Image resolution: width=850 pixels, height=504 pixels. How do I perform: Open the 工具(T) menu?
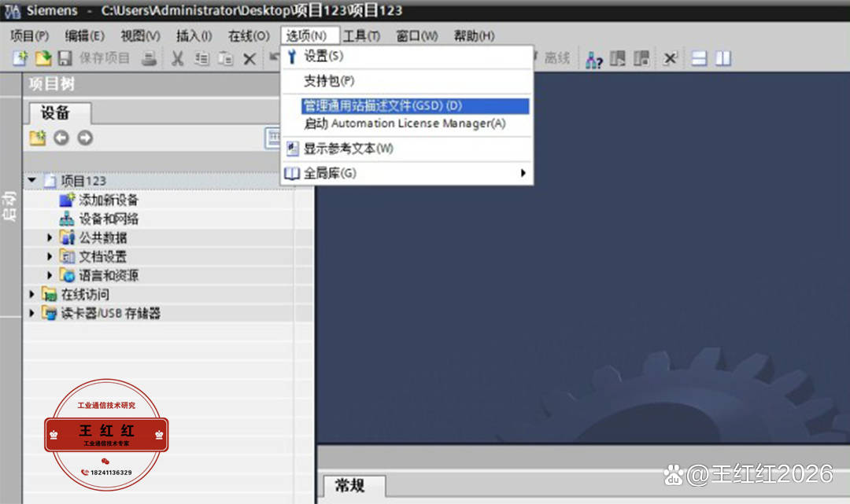[x=361, y=35]
